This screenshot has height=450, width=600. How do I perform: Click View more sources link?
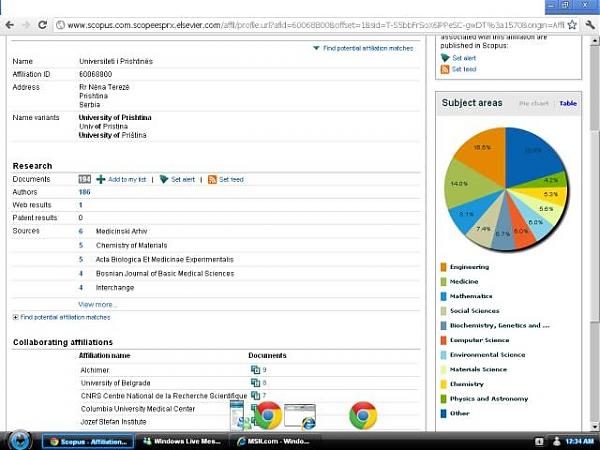(x=98, y=305)
